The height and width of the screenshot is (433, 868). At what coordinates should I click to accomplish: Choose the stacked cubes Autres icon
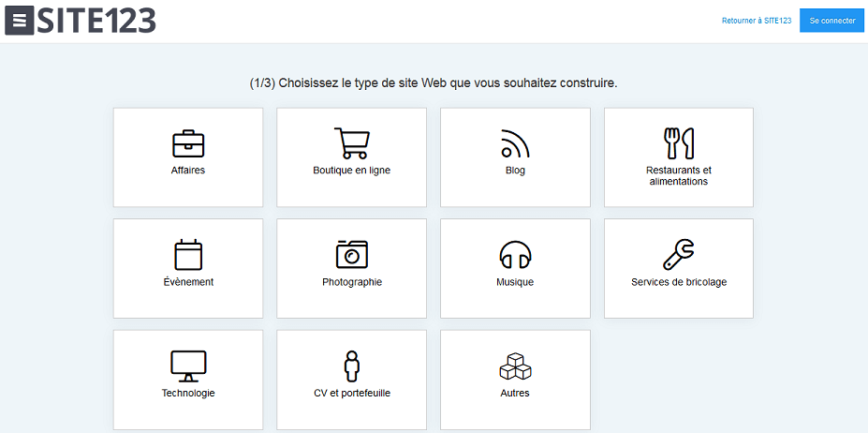pyautogui.click(x=515, y=366)
